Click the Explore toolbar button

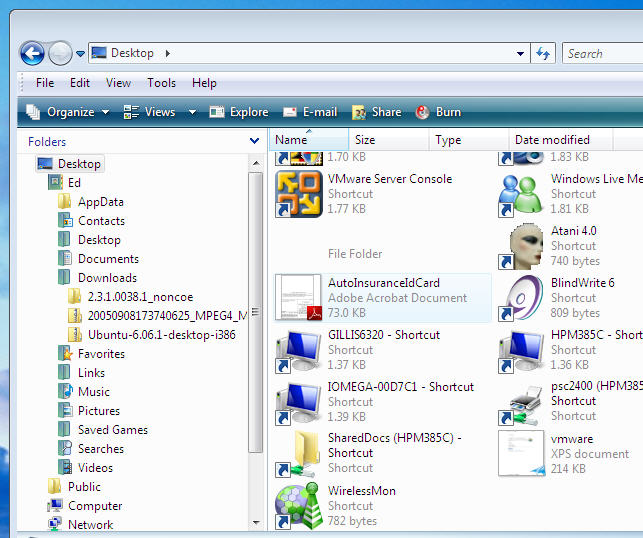pyautogui.click(x=239, y=112)
